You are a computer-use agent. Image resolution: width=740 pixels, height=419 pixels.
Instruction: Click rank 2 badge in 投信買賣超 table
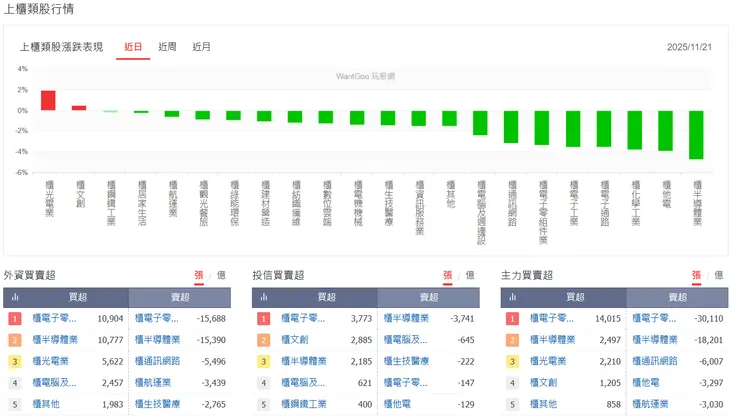[263, 340]
